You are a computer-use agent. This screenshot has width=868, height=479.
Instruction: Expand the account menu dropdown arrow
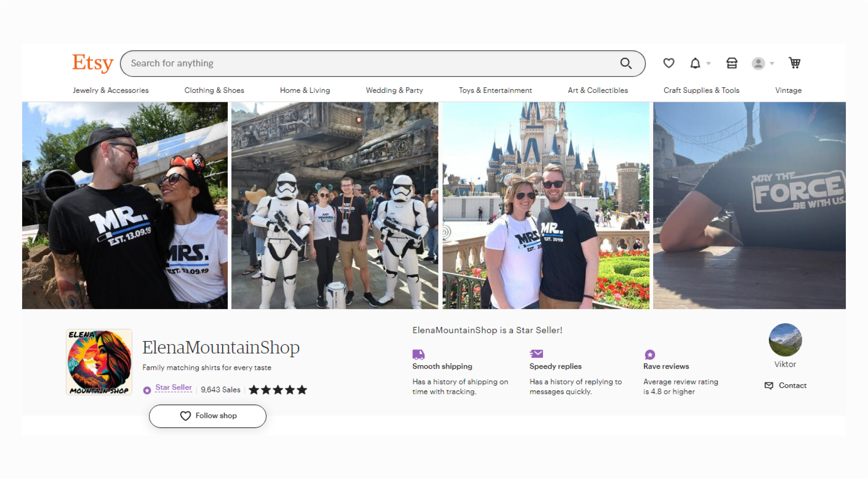pos(772,63)
